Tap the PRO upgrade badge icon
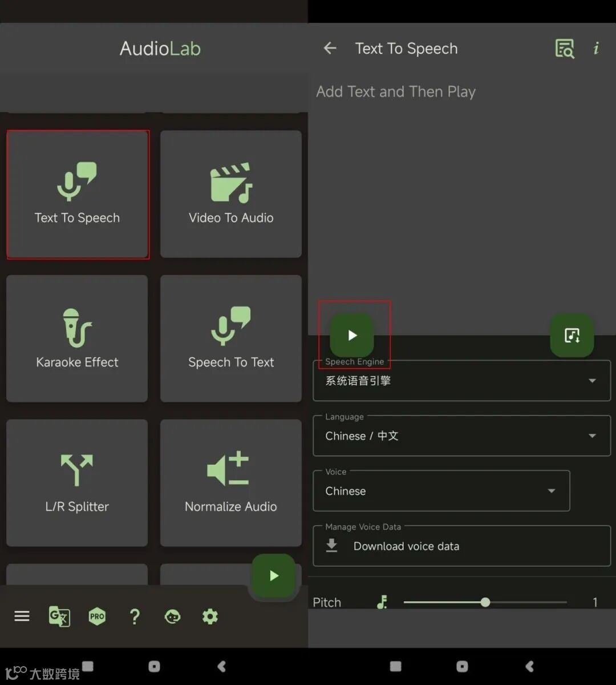 [97, 616]
